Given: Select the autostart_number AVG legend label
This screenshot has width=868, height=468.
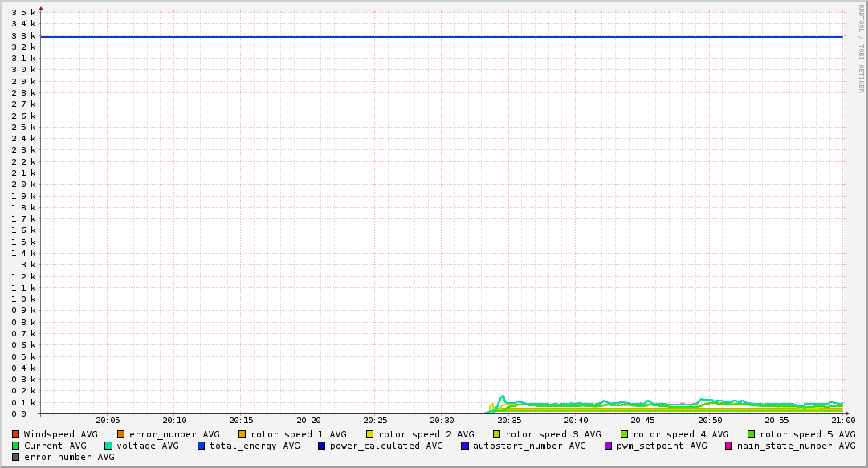Looking at the screenshot, I should 529,446.
